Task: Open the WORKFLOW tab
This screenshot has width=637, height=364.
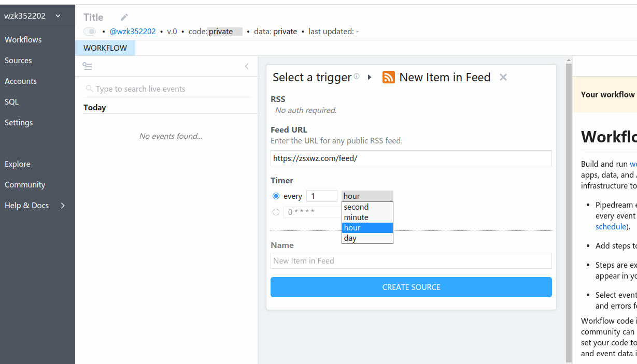Action: (105, 48)
